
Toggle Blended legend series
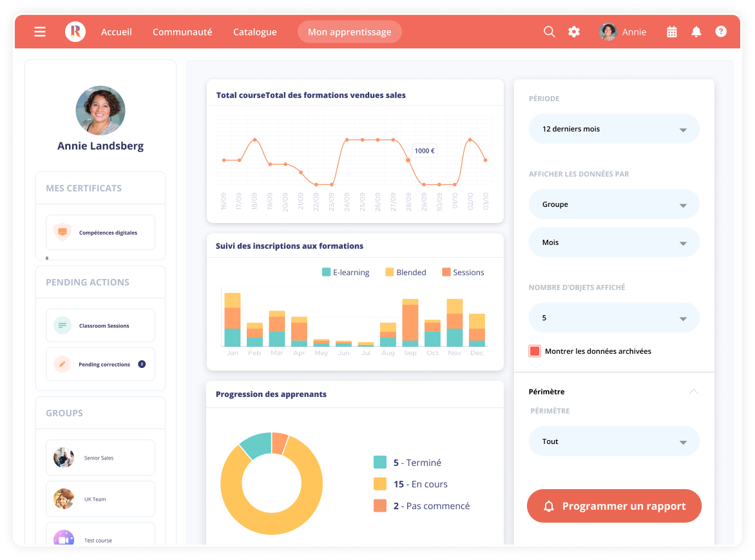pos(406,272)
